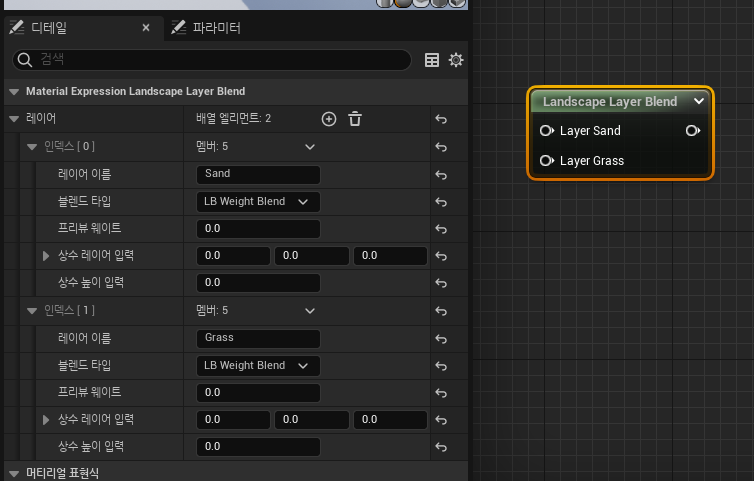Reset Sand 레이어 이름 to default

click(x=441, y=175)
